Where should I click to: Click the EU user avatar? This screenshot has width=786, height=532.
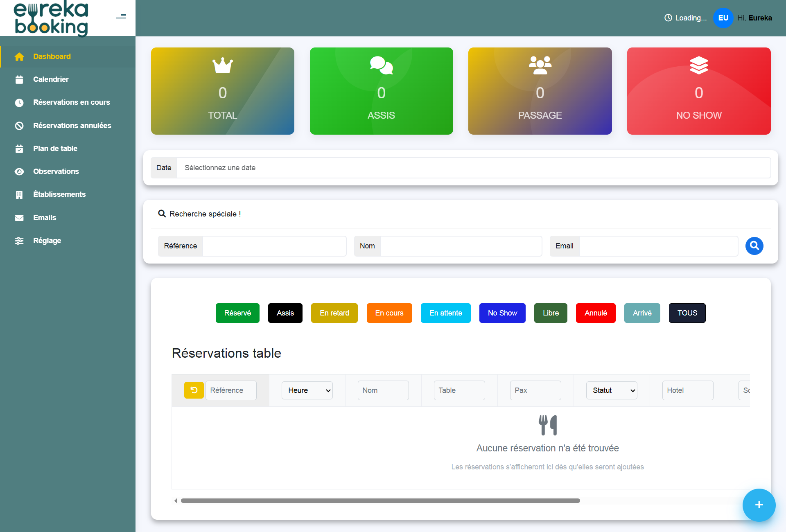(723, 18)
